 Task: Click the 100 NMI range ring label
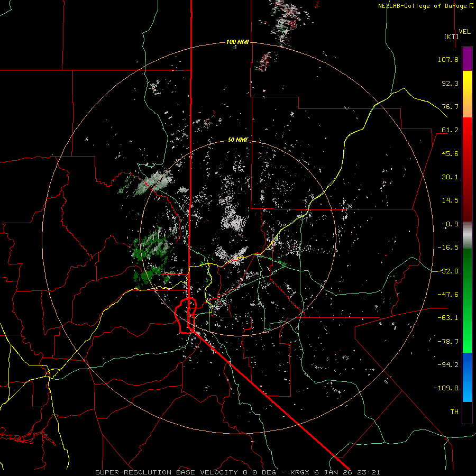237,42
